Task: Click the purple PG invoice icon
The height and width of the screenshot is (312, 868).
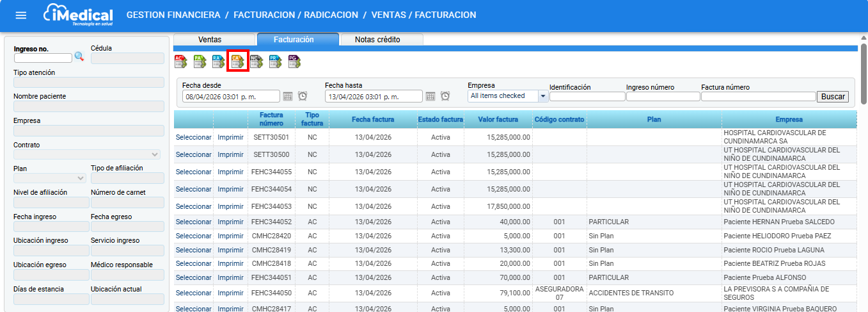Action: [x=294, y=62]
